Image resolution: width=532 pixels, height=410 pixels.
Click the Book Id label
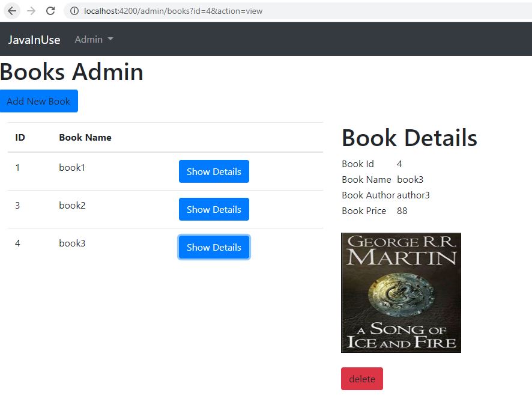point(358,164)
